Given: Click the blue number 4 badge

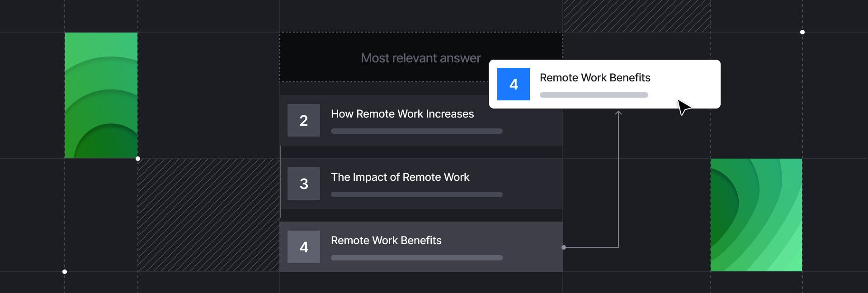Looking at the screenshot, I should coord(514,84).
